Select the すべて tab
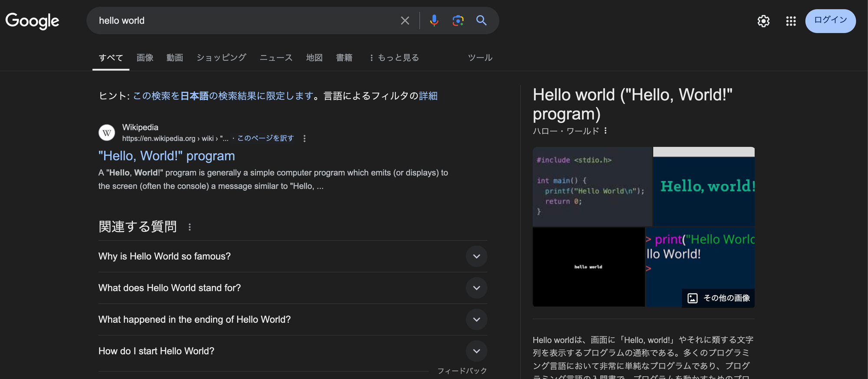Image resolution: width=868 pixels, height=379 pixels. [111, 58]
